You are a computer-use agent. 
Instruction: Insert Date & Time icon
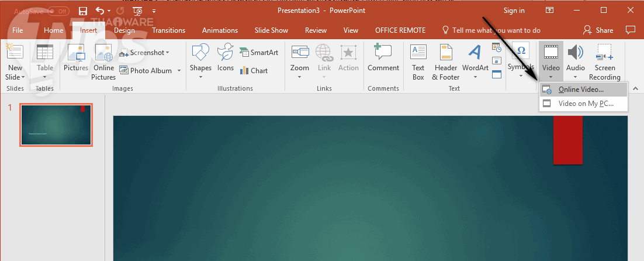(x=497, y=47)
